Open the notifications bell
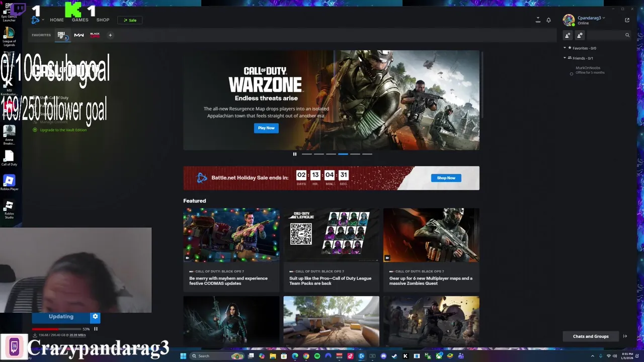This screenshot has height=362, width=644. pos(548,20)
